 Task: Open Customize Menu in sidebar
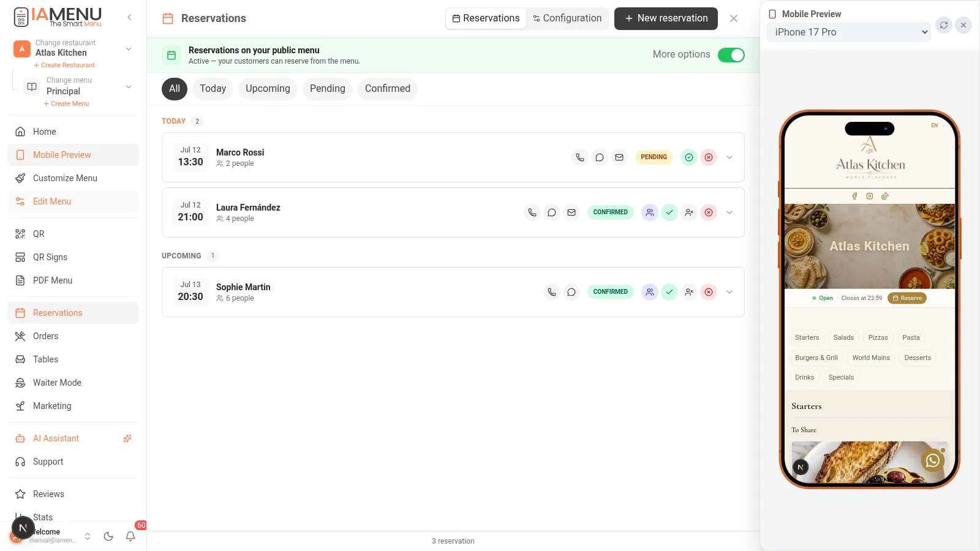click(x=73, y=178)
